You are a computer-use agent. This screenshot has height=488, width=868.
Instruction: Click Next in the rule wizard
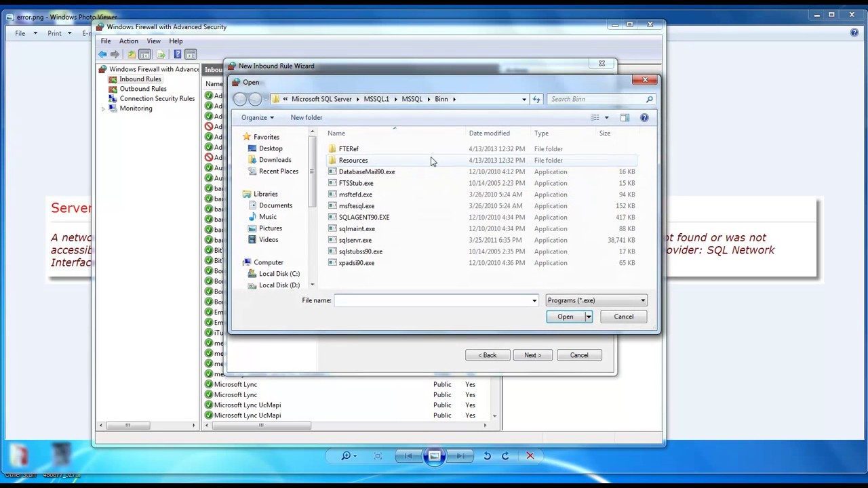coord(532,355)
